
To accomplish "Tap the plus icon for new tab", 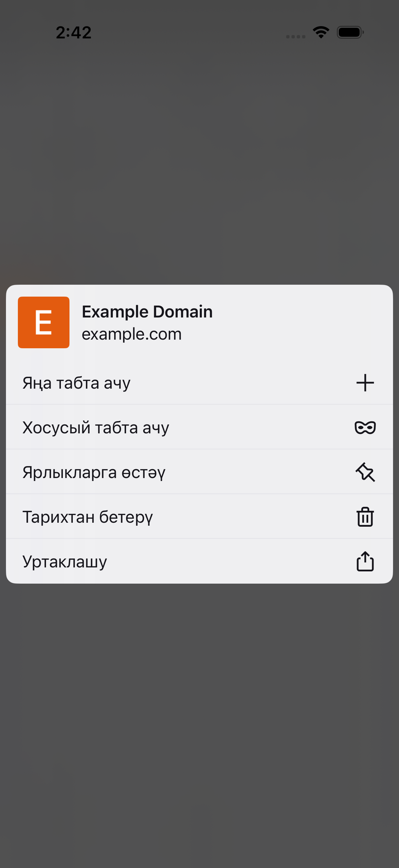I will coord(365,383).
